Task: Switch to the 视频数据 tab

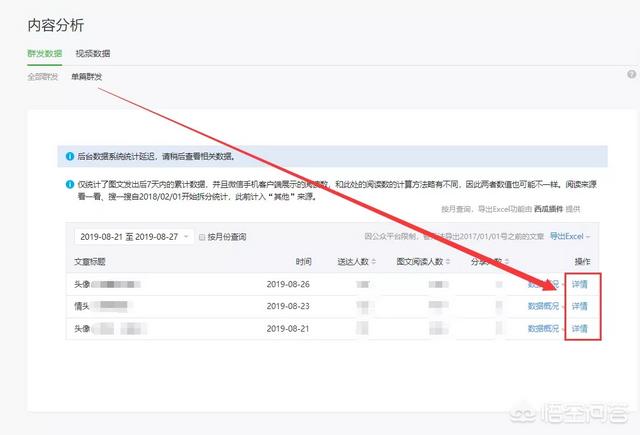Action: pos(93,53)
